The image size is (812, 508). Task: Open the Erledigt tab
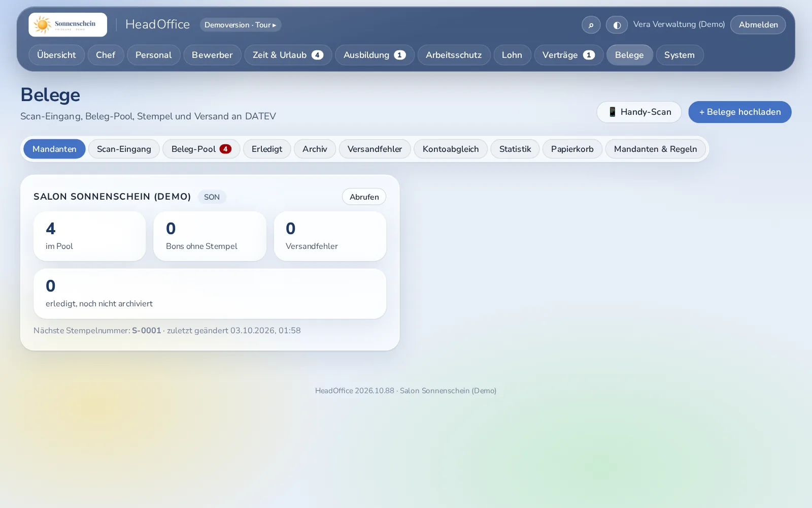(x=267, y=149)
